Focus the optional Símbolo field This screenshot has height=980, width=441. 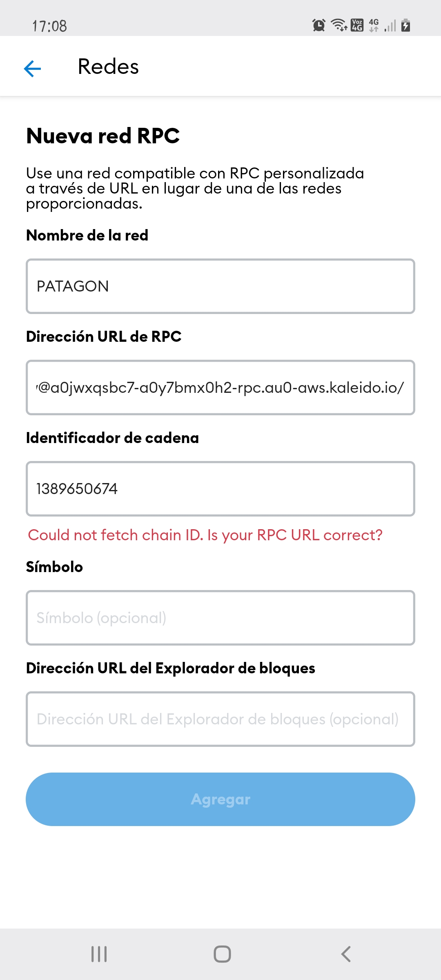(220, 618)
